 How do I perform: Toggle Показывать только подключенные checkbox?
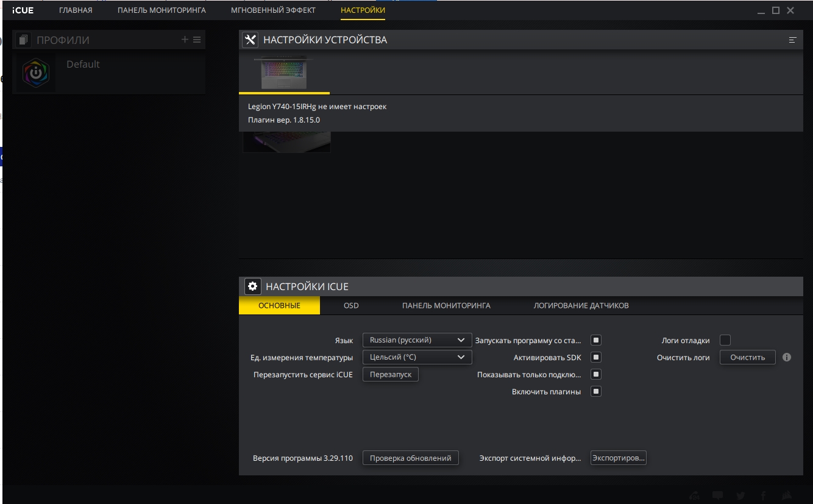597,374
